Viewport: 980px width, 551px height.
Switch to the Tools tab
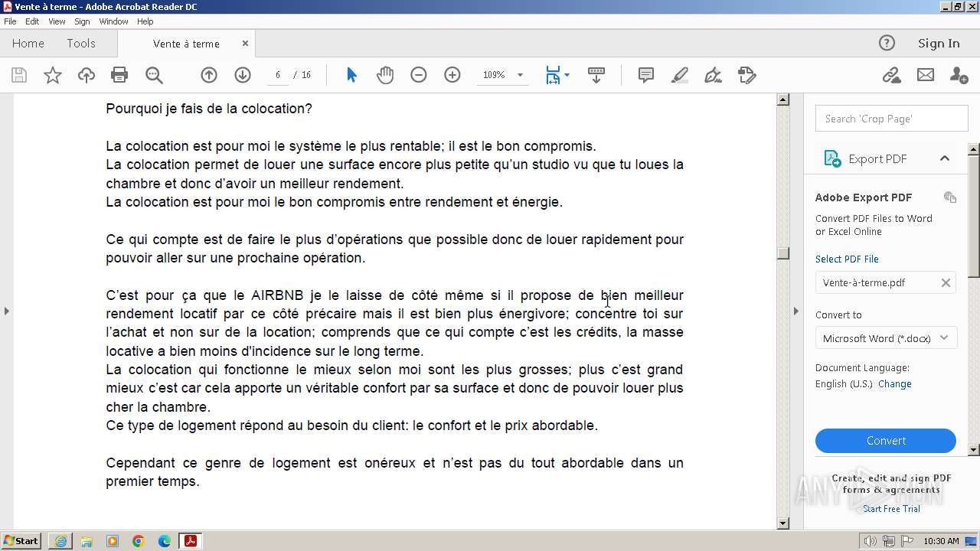pos(81,44)
